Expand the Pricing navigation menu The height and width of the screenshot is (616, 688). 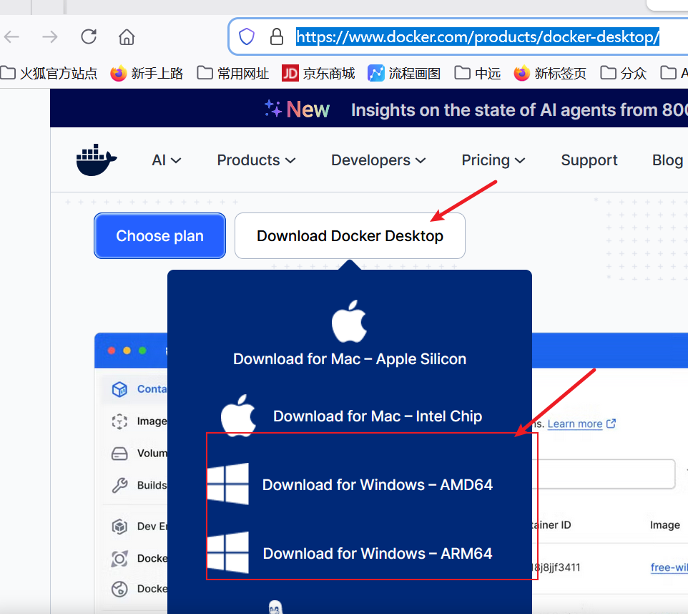click(493, 160)
